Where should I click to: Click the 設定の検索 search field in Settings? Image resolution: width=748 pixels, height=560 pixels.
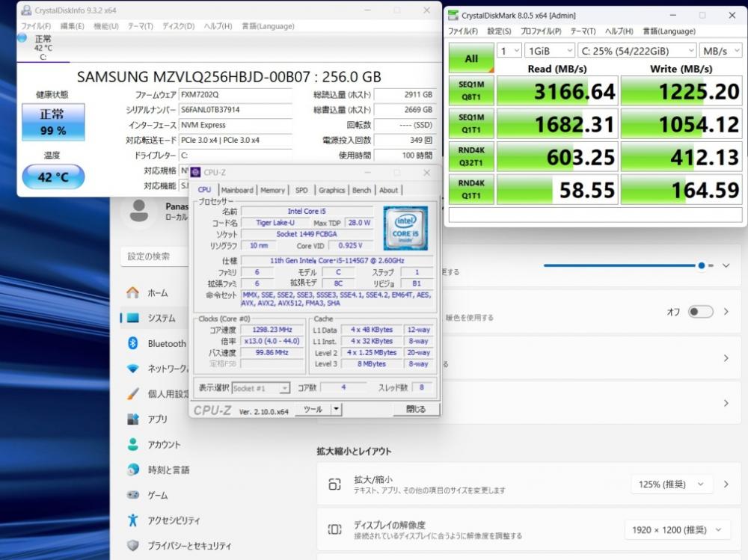coord(153,256)
